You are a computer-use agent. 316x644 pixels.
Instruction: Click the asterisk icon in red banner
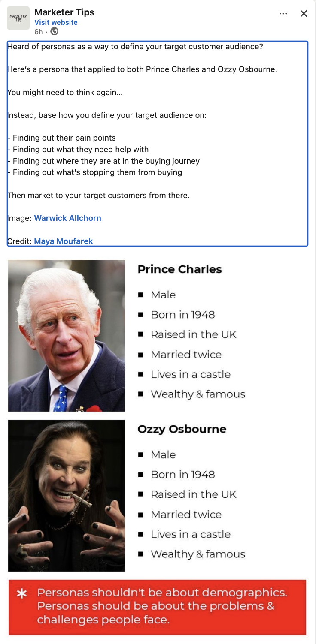[21, 593]
